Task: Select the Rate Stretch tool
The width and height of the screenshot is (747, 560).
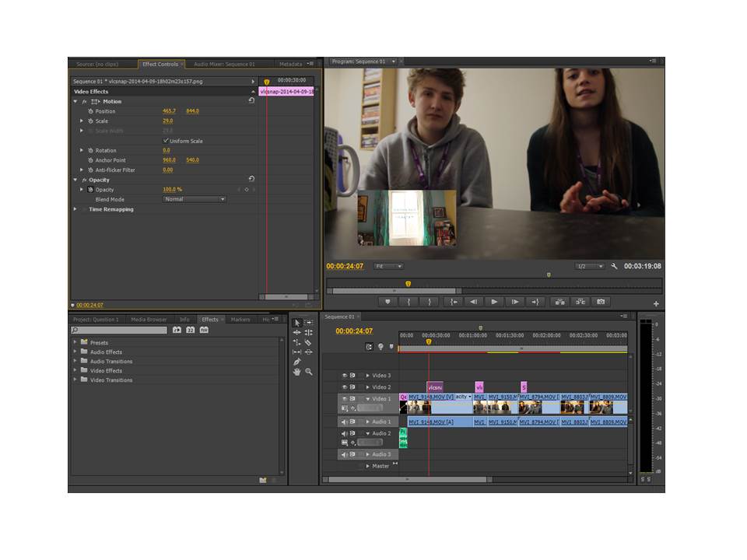Action: (297, 342)
